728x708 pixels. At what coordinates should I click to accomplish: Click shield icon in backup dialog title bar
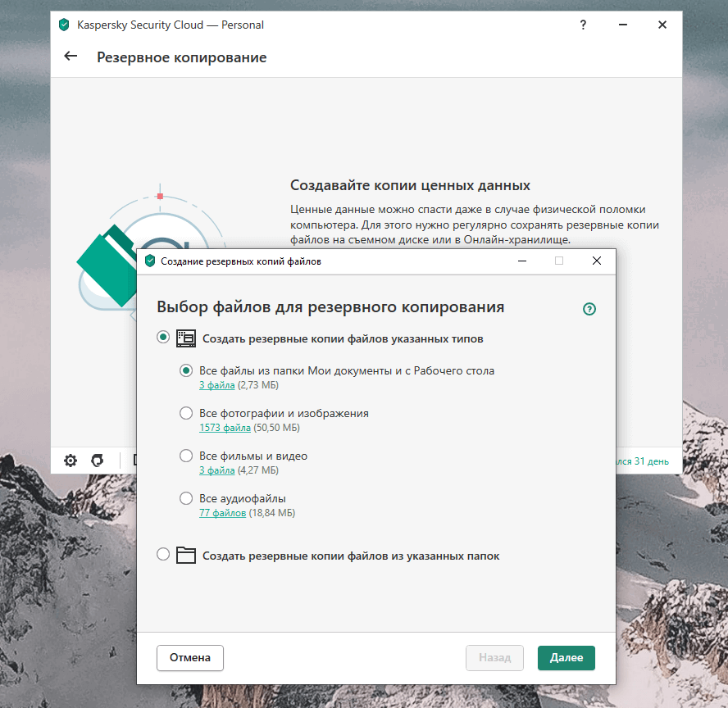coord(150,261)
